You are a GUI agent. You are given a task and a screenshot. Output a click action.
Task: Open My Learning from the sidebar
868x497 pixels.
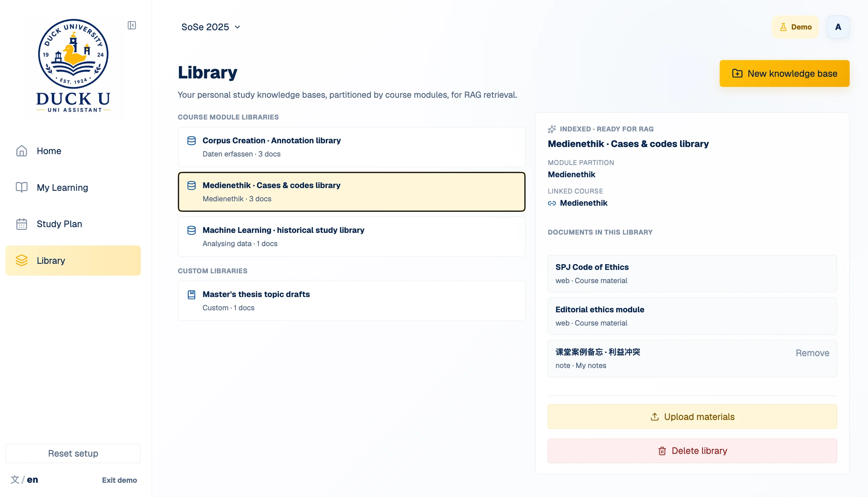pyautogui.click(x=73, y=187)
